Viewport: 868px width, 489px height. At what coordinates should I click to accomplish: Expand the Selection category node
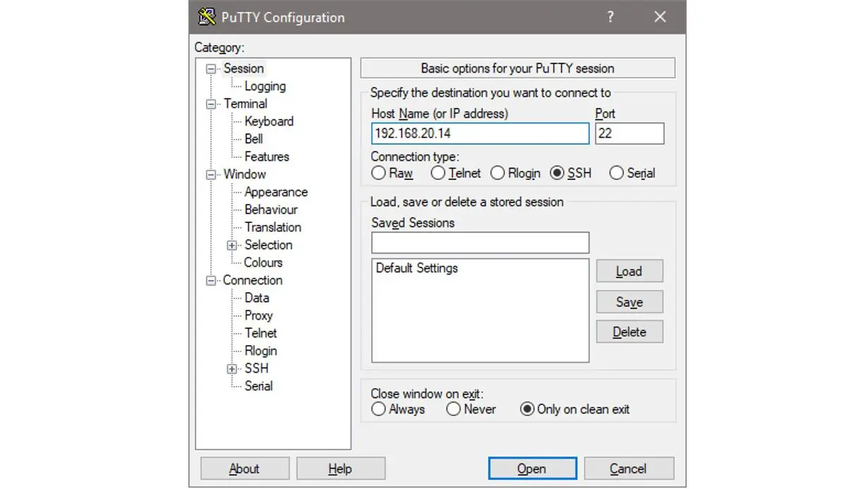click(231, 245)
